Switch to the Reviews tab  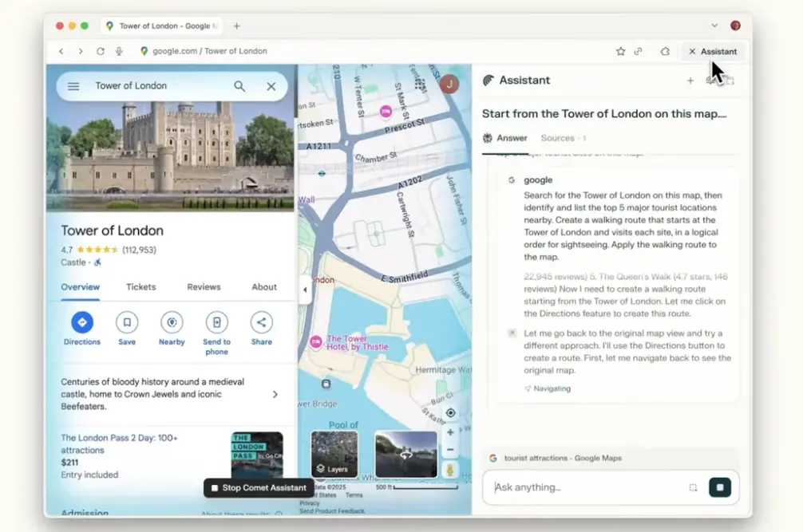[204, 287]
